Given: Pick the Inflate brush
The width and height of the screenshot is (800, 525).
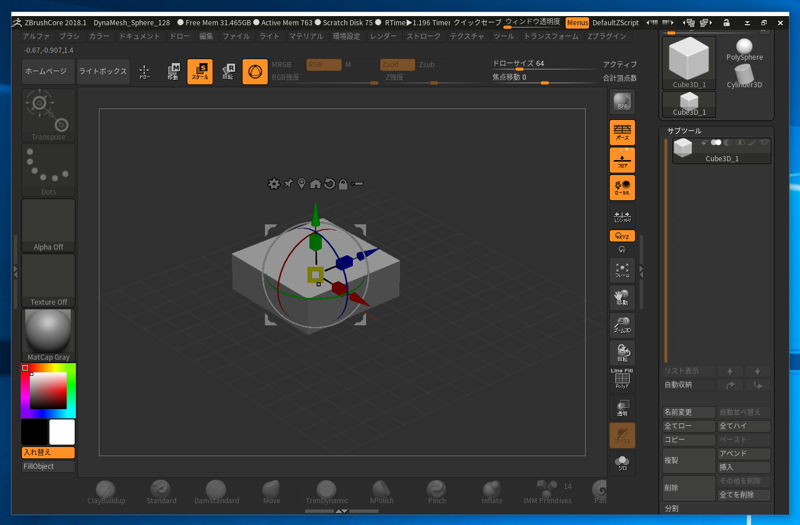Looking at the screenshot, I should [x=492, y=490].
